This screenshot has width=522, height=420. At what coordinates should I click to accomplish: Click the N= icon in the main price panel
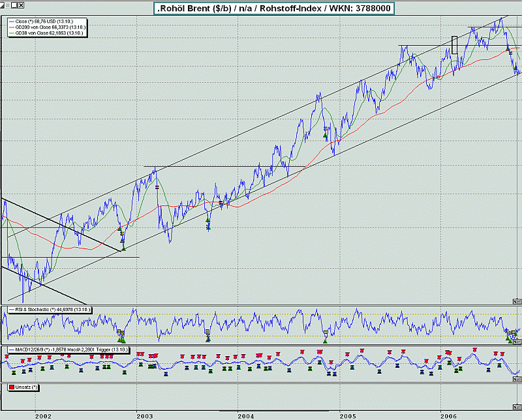[517, 301]
